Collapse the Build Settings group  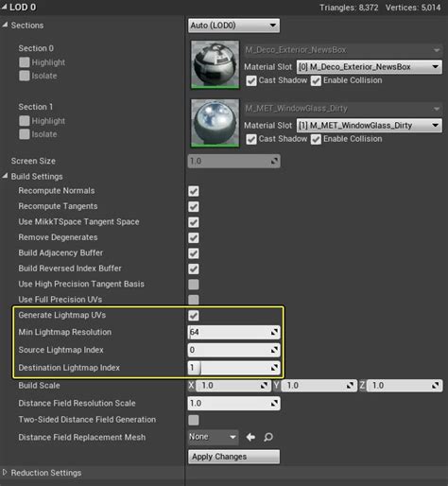coord(5,176)
